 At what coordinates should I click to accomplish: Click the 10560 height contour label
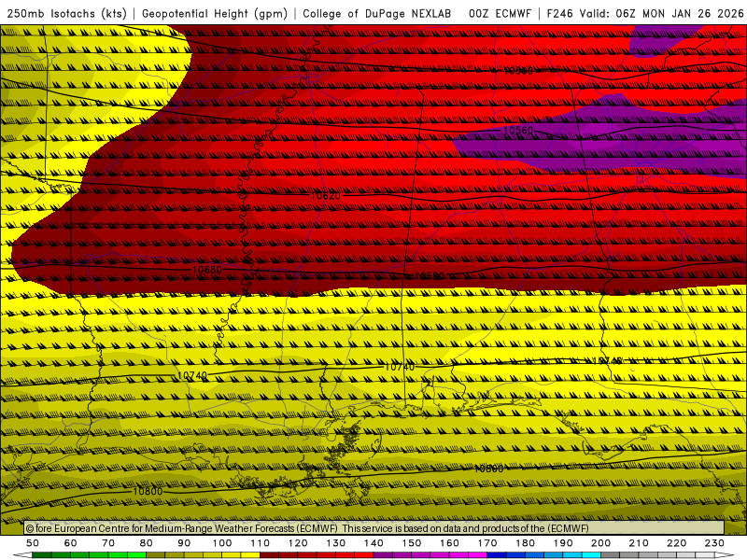(x=518, y=131)
